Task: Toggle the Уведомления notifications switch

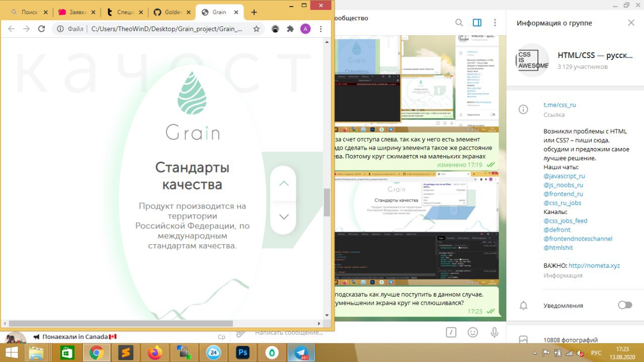Action: pos(625,305)
